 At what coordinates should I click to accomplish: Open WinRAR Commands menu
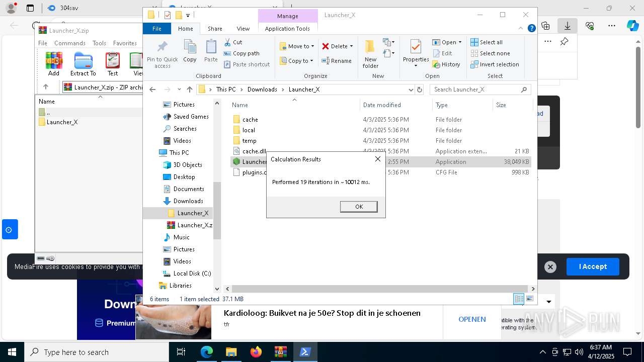click(x=70, y=43)
